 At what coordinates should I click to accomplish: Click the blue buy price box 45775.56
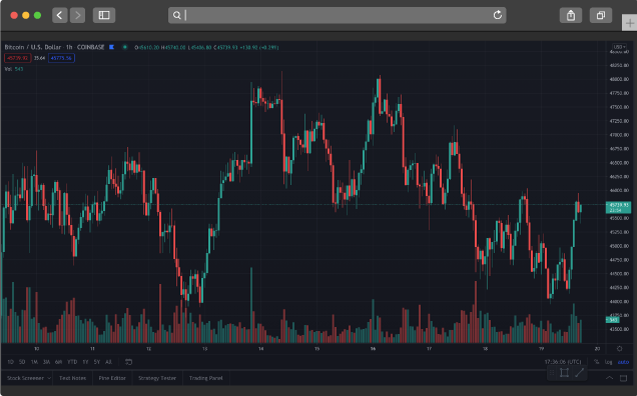(x=61, y=58)
